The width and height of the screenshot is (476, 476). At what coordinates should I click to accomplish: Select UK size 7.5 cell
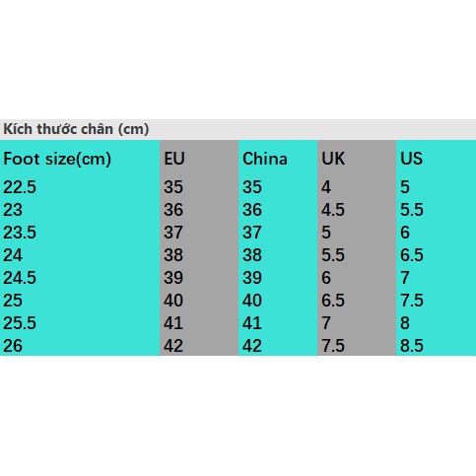[333, 346]
